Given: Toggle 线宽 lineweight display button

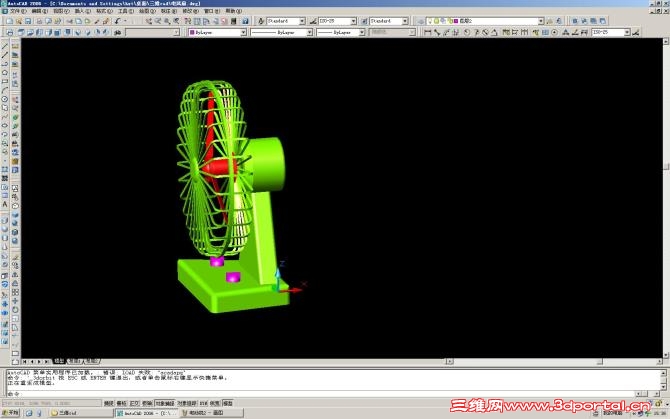Looking at the screenshot, I should (x=215, y=403).
